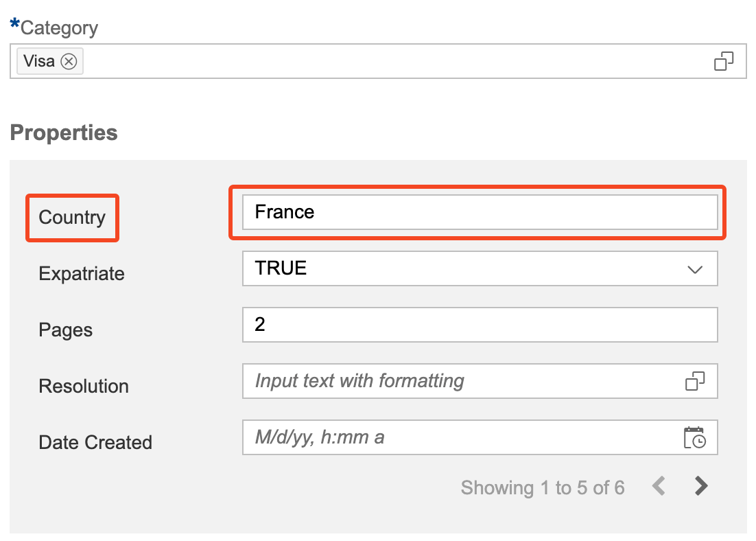756x541 pixels.
Task: Click the Pages property label
Action: pos(65,330)
